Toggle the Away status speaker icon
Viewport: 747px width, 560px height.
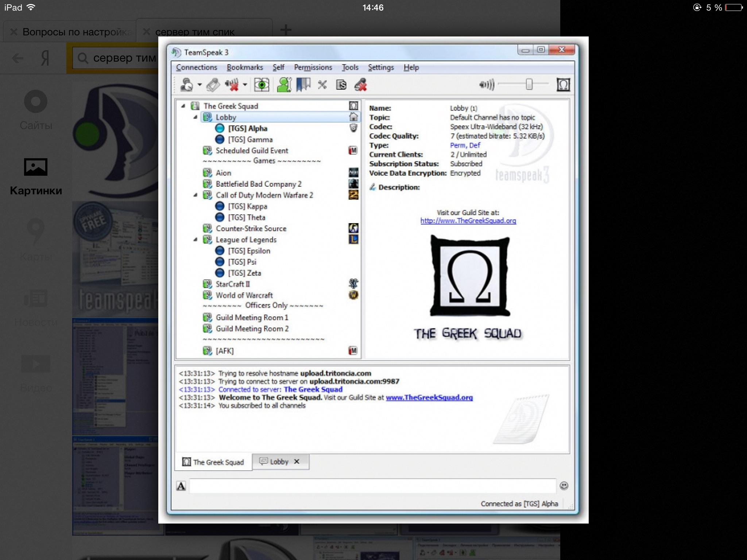click(232, 85)
